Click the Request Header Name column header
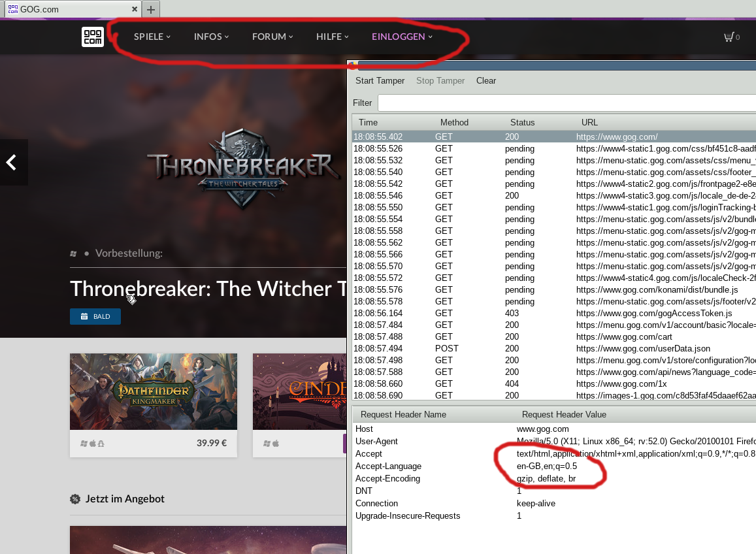This screenshot has width=756, height=554. (x=404, y=415)
